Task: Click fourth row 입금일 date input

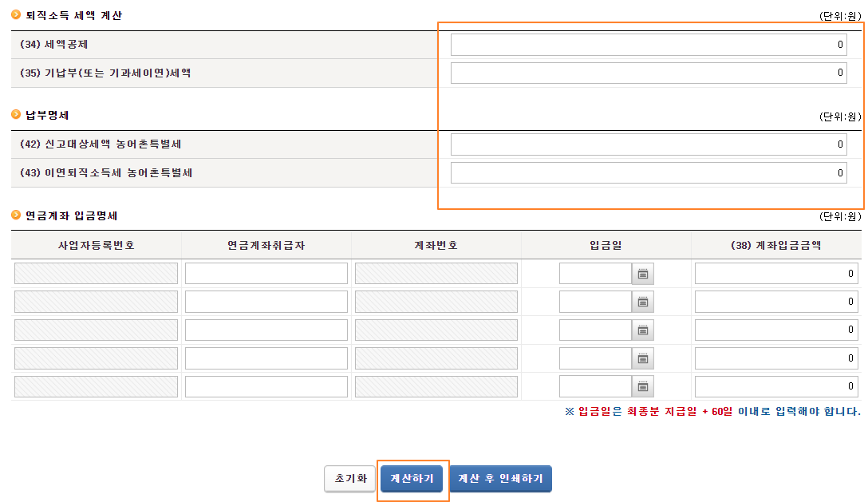Action: pos(596,358)
